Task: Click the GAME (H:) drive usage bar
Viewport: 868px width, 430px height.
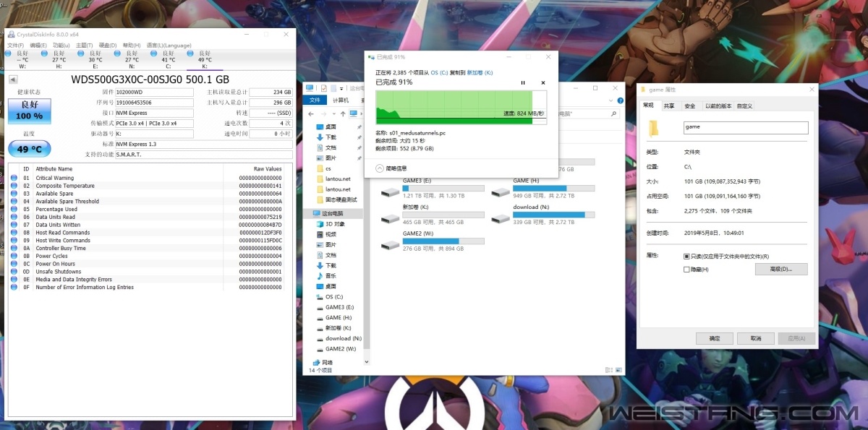Action: pos(553,188)
